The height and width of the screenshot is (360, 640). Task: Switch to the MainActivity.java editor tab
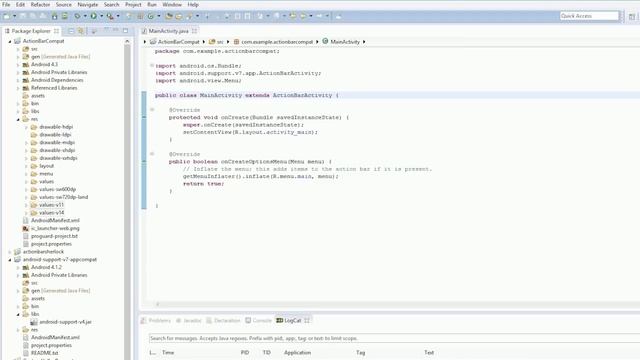point(168,31)
